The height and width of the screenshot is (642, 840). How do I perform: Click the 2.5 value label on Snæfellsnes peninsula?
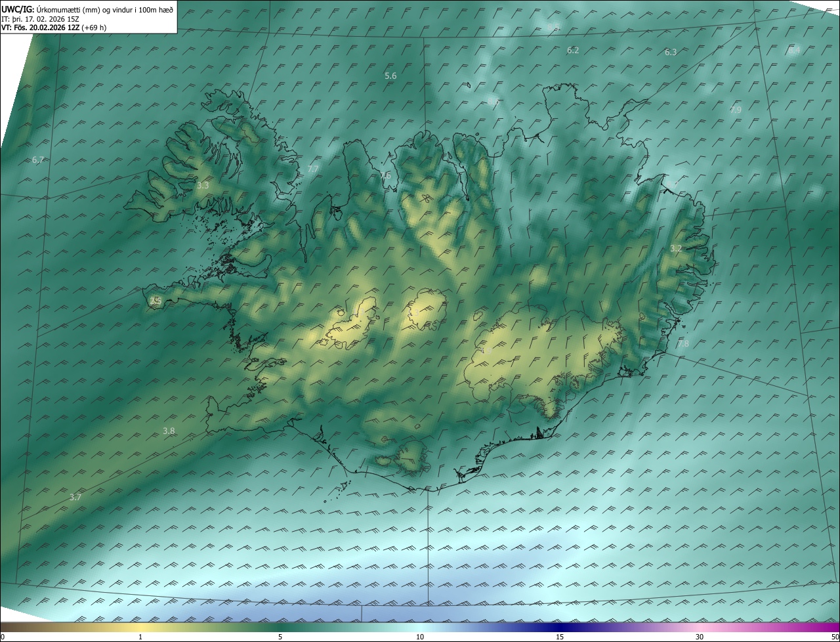[156, 301]
